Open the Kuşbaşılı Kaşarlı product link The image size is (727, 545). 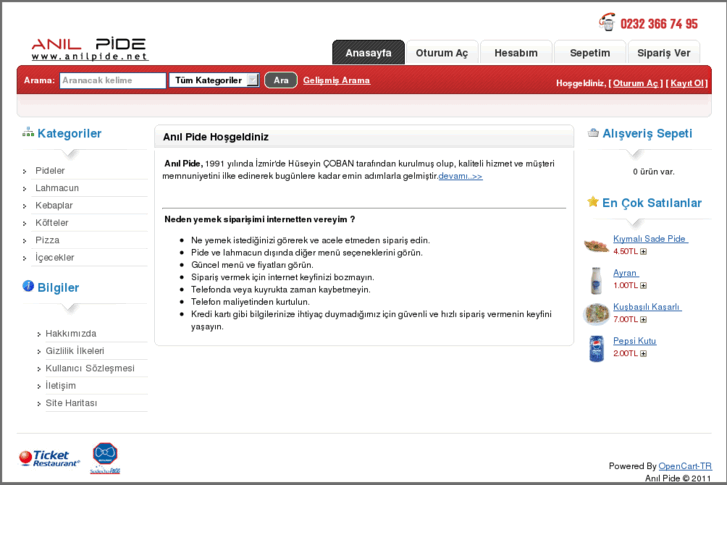pos(647,307)
